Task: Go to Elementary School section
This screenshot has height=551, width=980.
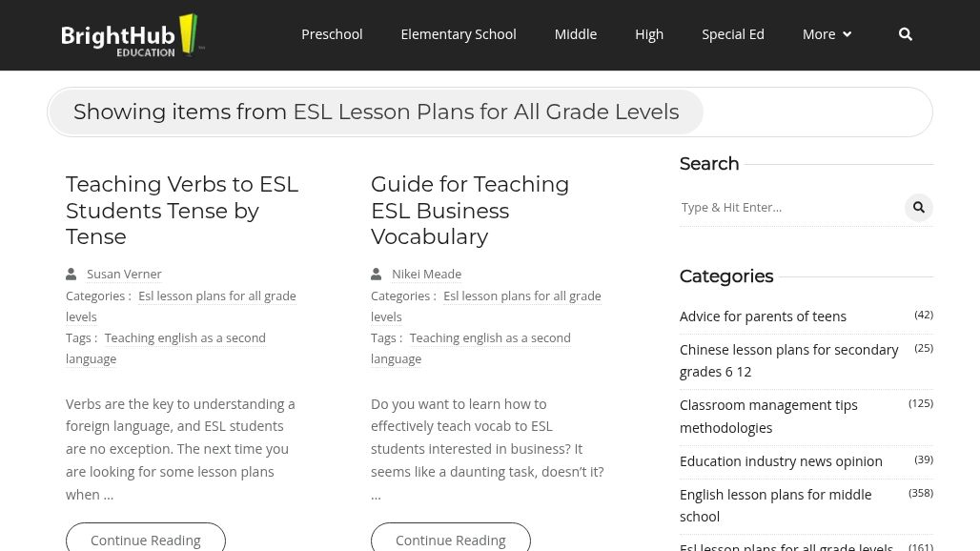Action: [x=458, y=34]
